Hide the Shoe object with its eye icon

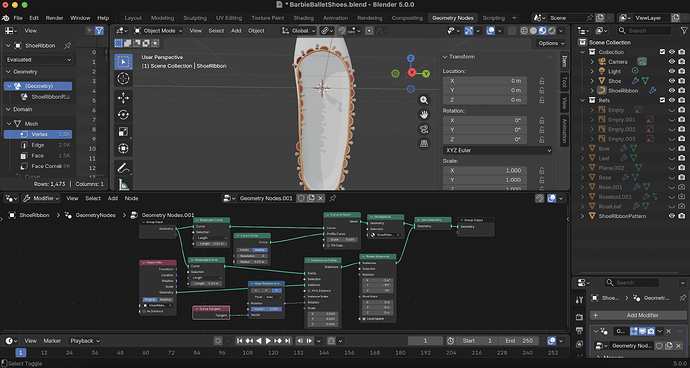pos(672,81)
